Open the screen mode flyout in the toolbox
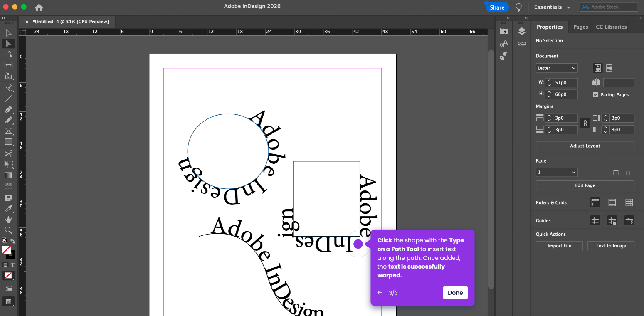Screen dimensions: 644x316 tap(8, 301)
